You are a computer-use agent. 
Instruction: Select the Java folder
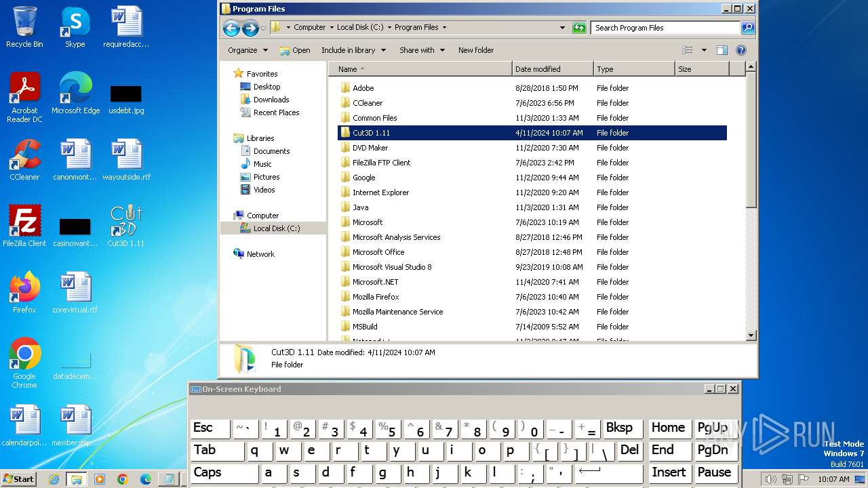360,207
